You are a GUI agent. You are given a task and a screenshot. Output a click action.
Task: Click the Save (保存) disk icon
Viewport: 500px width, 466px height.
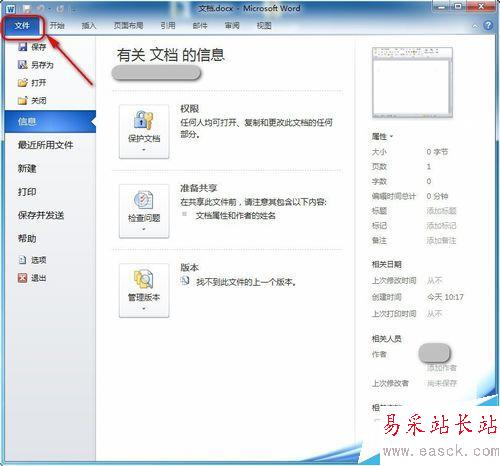coord(22,47)
